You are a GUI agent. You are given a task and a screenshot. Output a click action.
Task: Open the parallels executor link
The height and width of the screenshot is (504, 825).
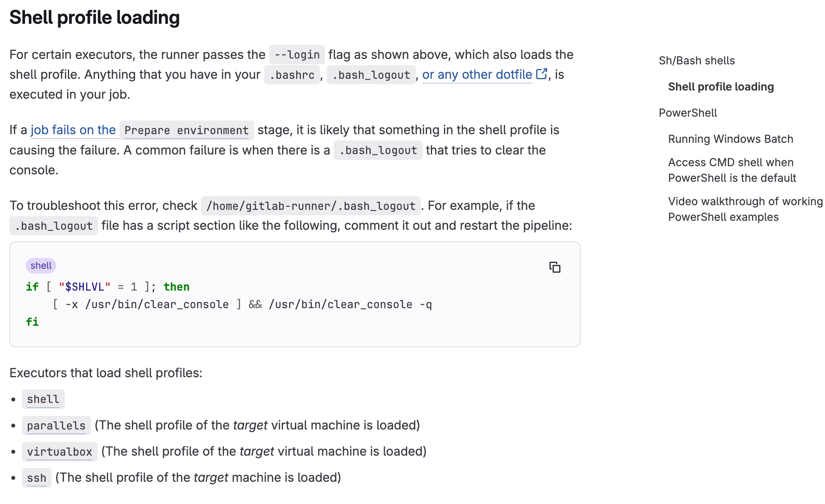[56, 425]
